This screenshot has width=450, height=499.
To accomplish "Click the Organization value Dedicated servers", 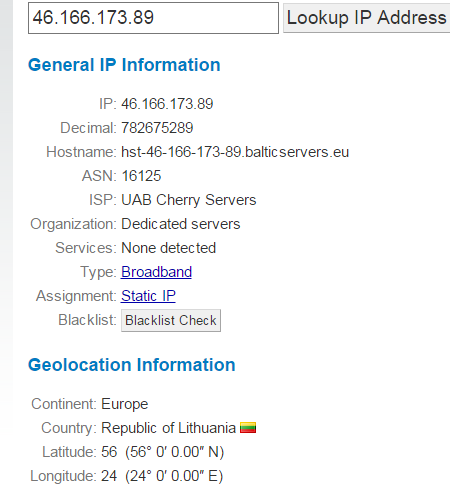I will [181, 224].
